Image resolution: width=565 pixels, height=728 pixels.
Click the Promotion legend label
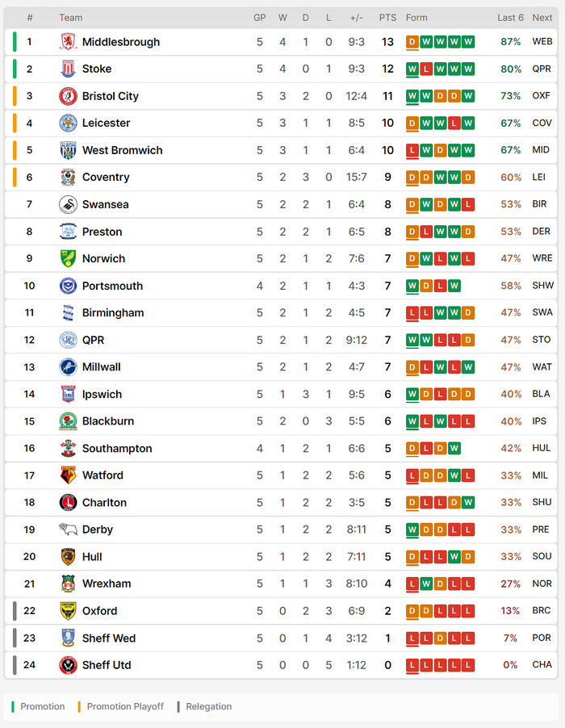point(43,707)
